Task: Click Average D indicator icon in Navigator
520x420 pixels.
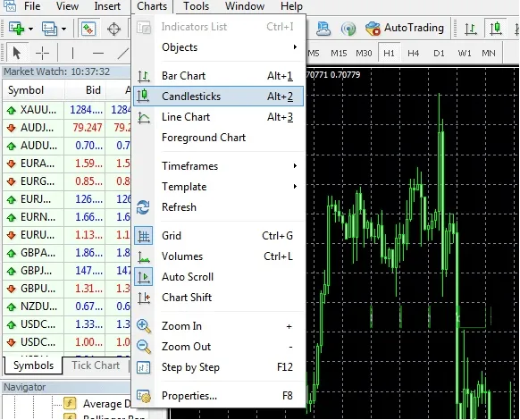Action: 70,403
